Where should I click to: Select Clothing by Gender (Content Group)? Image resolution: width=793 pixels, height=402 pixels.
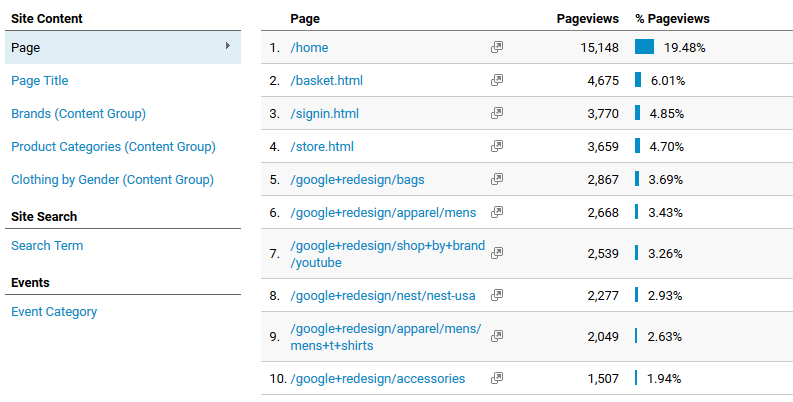click(x=112, y=180)
